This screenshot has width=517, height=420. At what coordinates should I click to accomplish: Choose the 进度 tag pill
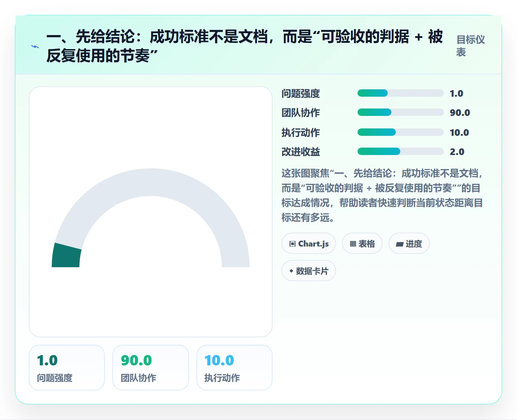click(x=409, y=244)
